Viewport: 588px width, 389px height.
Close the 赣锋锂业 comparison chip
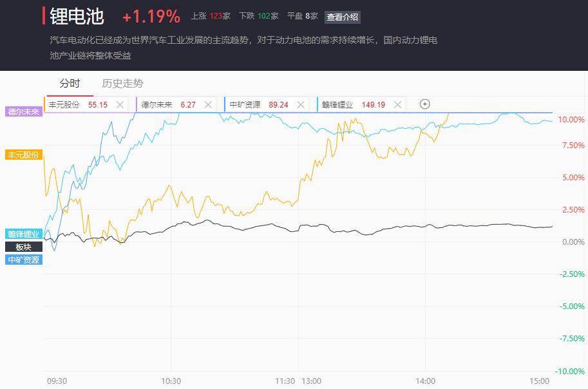click(397, 105)
